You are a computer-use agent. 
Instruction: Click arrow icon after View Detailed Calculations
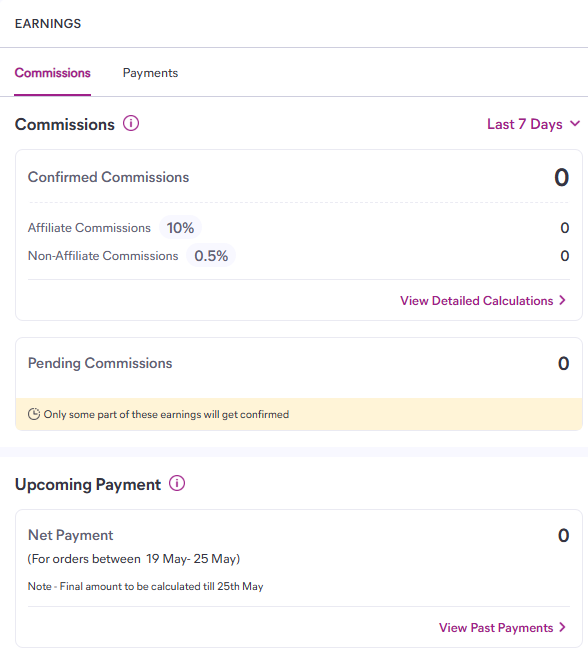pos(563,300)
